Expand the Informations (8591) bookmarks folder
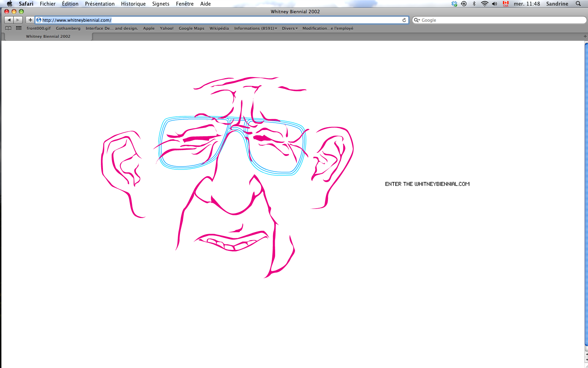This screenshot has height=368, width=588. point(255,28)
